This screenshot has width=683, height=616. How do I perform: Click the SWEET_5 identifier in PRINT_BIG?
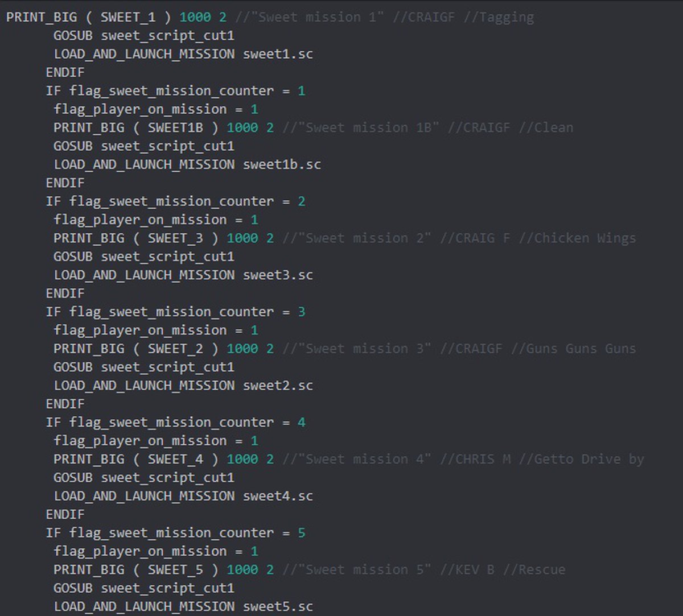175,569
